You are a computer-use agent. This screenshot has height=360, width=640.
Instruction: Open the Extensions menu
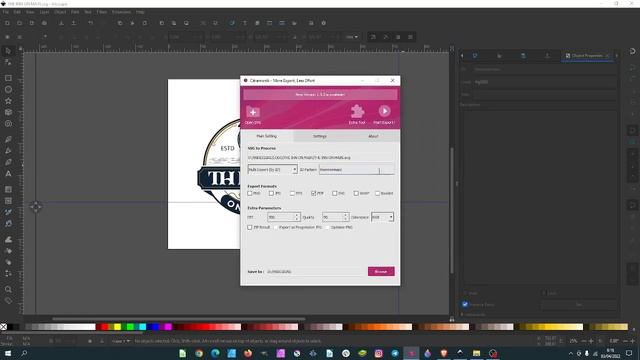(121, 12)
